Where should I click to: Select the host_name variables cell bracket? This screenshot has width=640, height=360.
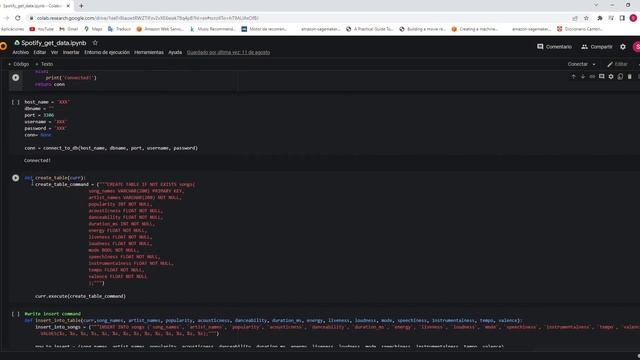16,102
